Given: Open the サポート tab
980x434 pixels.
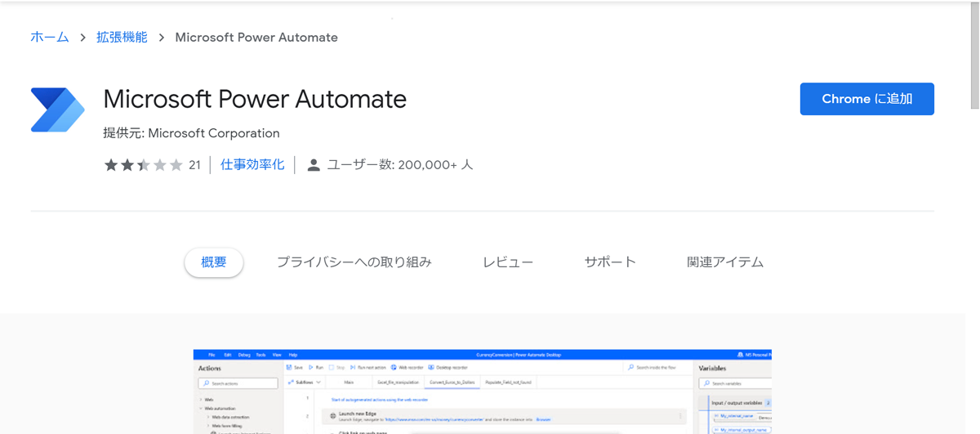Looking at the screenshot, I should click(610, 262).
